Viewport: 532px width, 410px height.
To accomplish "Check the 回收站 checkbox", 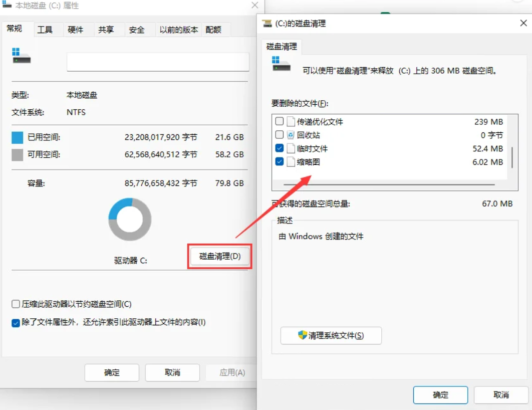I will [x=280, y=134].
